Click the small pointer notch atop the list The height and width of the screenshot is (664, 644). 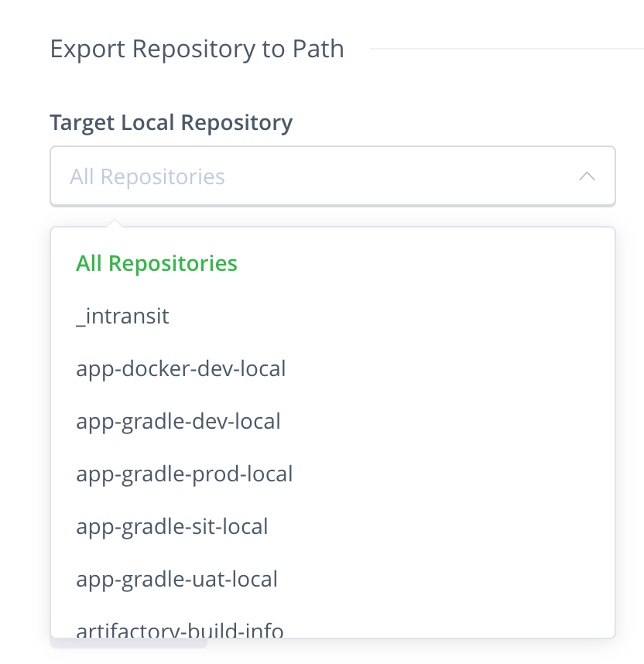[115, 224]
